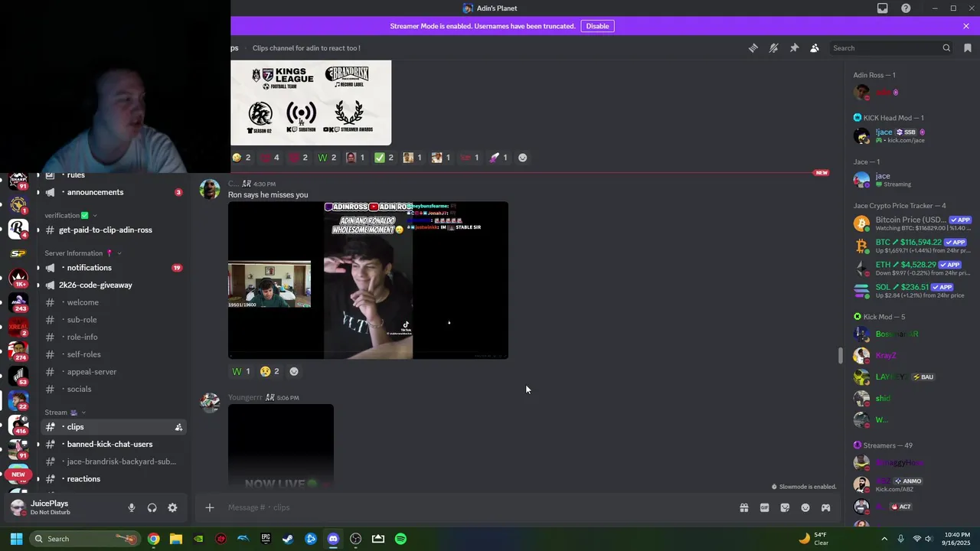Toggle W reaction under Ronaldo clip
Image resolution: width=980 pixels, height=551 pixels.
241,371
